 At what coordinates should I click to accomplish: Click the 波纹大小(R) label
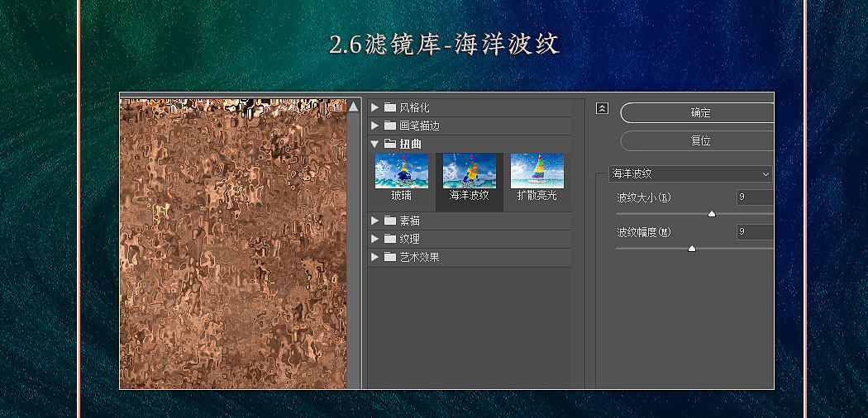[644, 197]
